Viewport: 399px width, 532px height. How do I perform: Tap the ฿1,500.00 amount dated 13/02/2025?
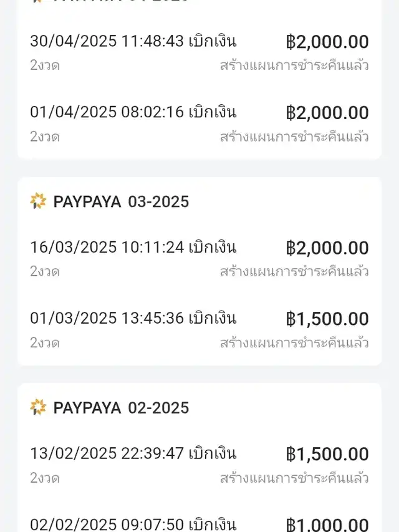click(327, 454)
